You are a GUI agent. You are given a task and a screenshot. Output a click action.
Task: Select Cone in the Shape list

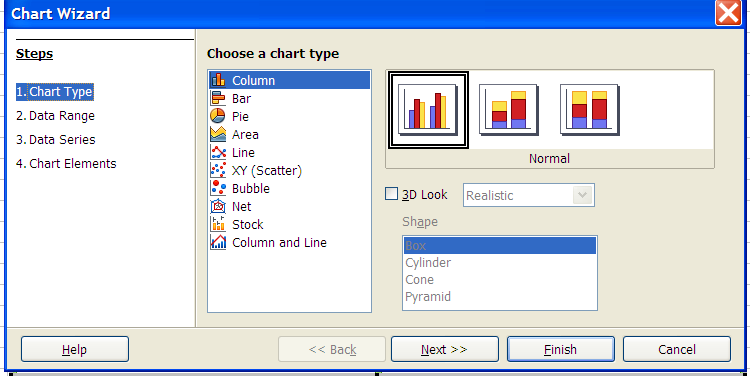click(500, 279)
